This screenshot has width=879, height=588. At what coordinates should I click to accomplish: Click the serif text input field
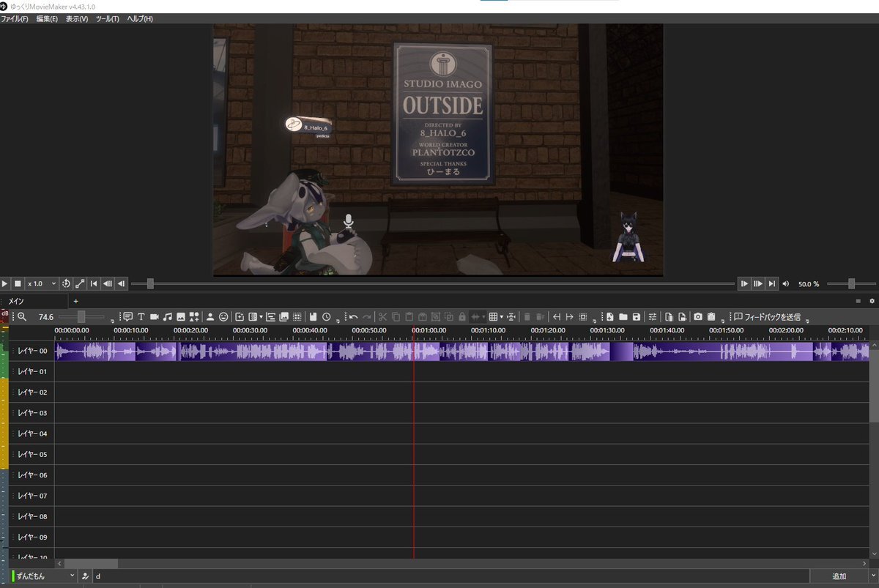(451, 576)
